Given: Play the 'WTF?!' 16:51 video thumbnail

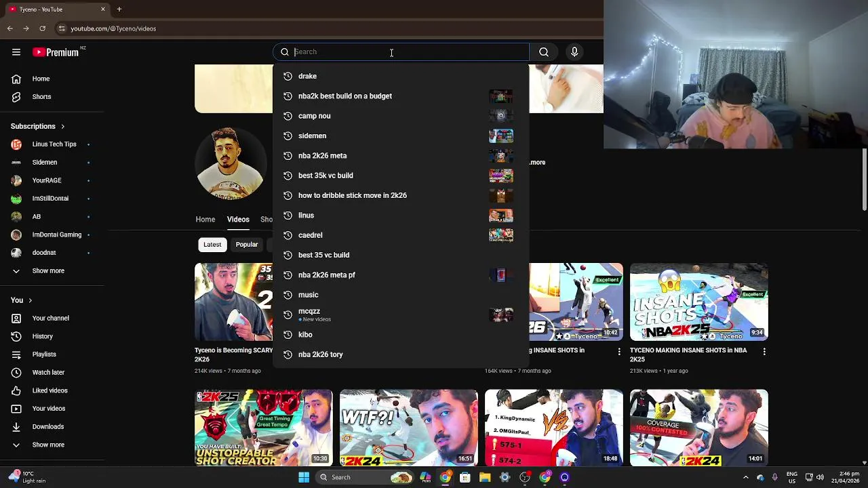Looking at the screenshot, I should pos(409,428).
